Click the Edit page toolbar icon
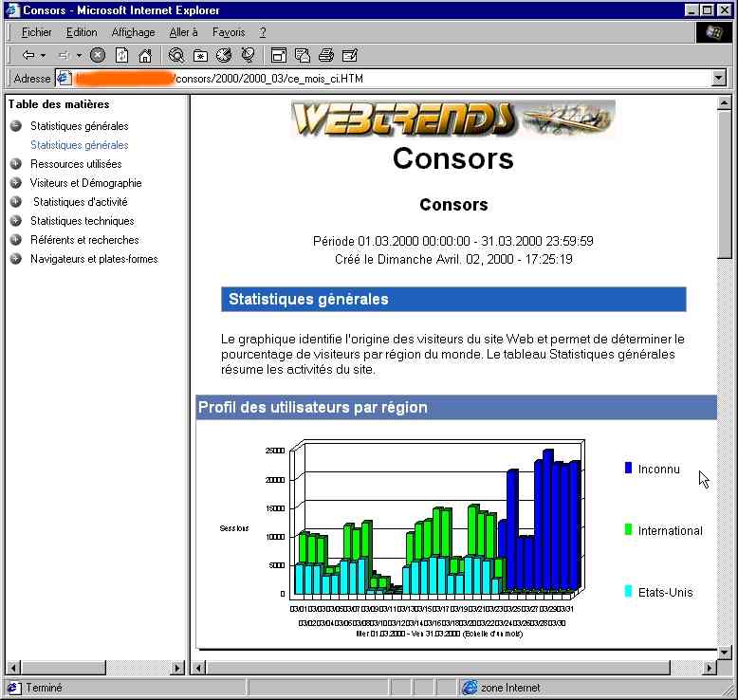738x700 pixels. tap(350, 56)
